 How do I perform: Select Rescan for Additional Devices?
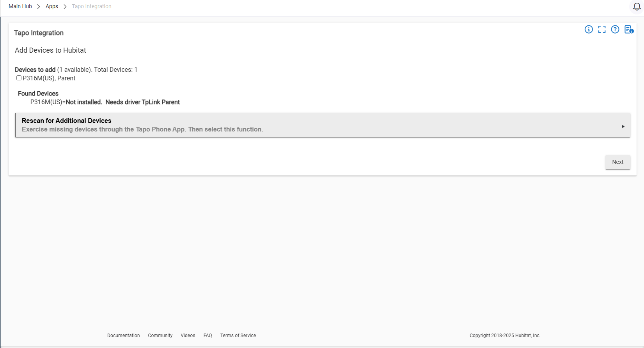(323, 125)
